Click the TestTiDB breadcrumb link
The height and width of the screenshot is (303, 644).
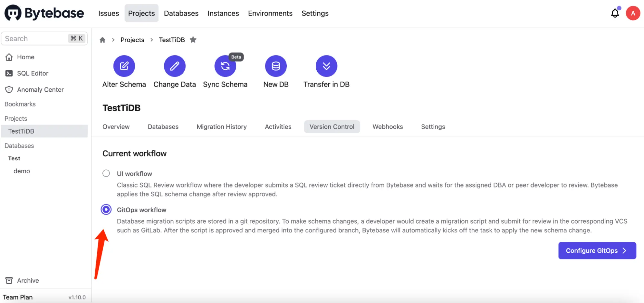click(x=172, y=40)
